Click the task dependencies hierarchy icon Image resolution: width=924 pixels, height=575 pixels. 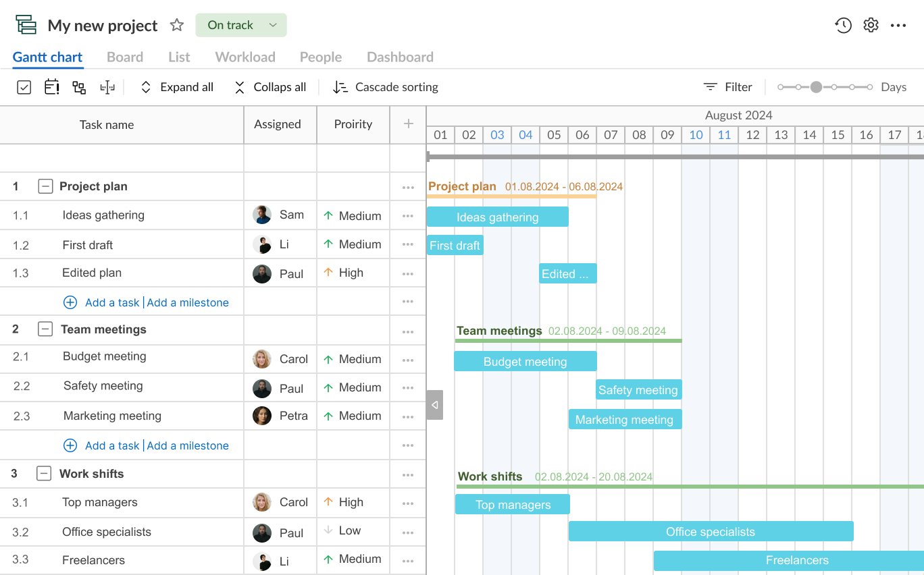pyautogui.click(x=79, y=86)
